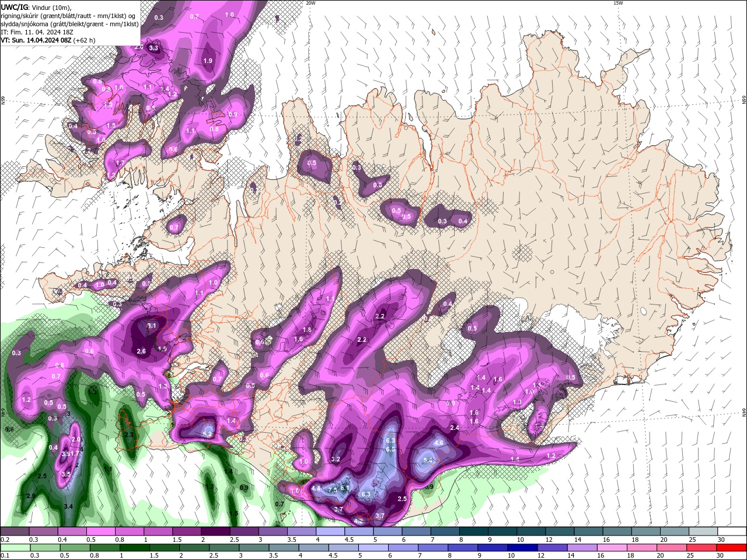This screenshot has width=747, height=560.
Task: Click the 'VT: Sun. 14.04.2024 08Z' line
Action: pos(36,40)
